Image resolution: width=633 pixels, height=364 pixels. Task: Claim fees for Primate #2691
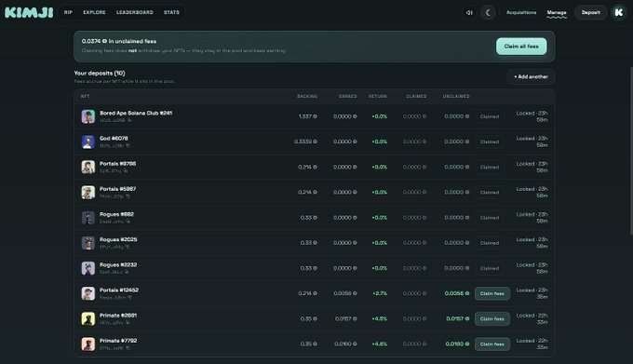click(x=492, y=318)
